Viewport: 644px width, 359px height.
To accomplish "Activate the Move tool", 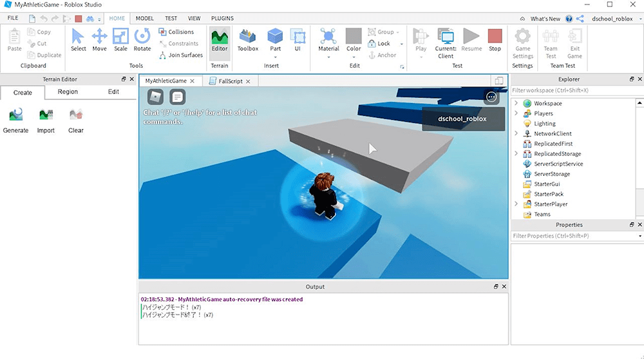I will pos(99,40).
